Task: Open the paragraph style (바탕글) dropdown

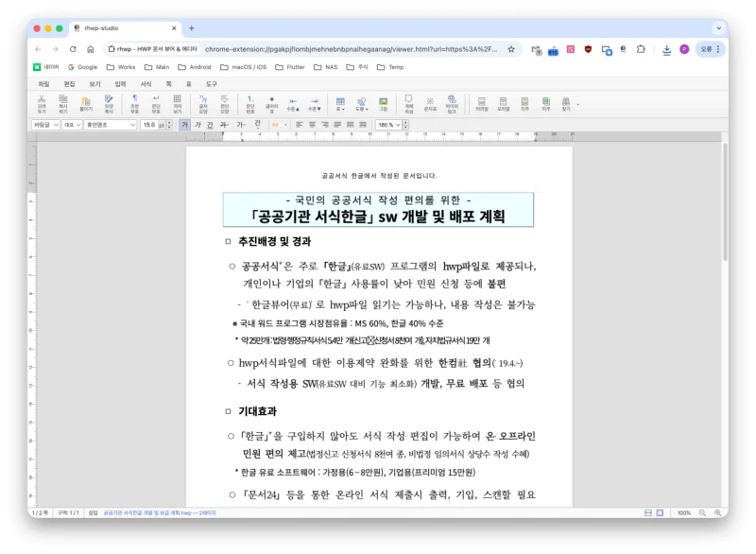Action: pos(45,125)
